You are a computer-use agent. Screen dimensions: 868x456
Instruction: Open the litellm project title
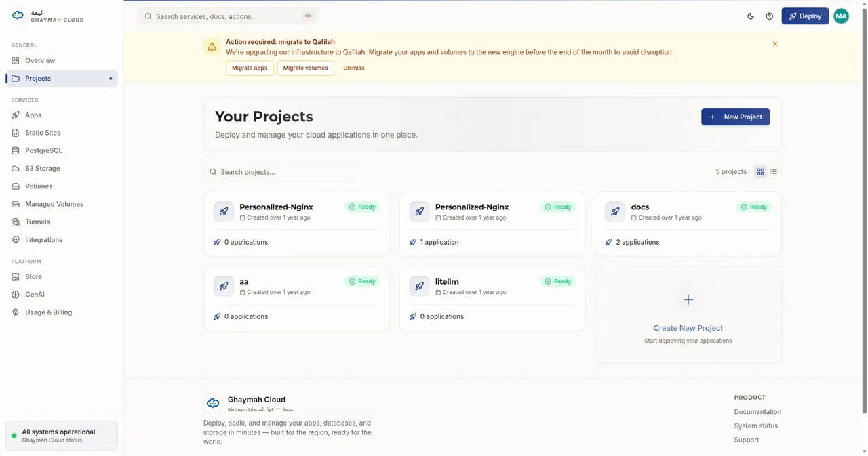click(x=447, y=281)
